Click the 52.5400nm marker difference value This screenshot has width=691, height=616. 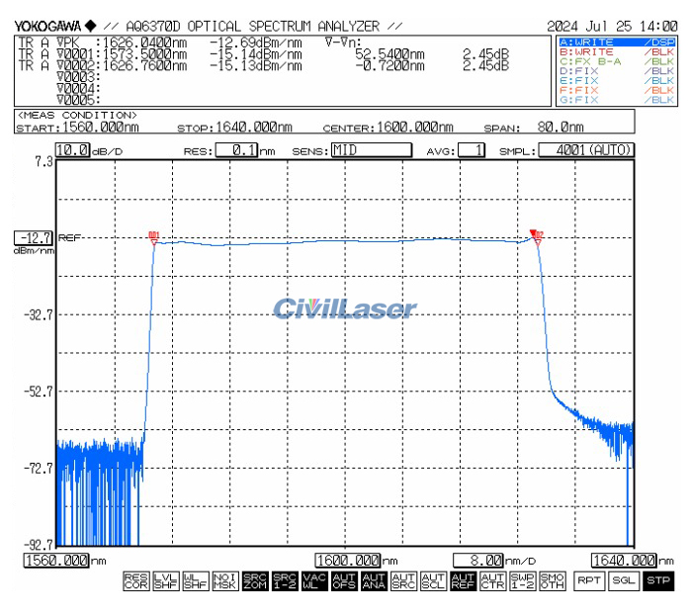coord(389,54)
